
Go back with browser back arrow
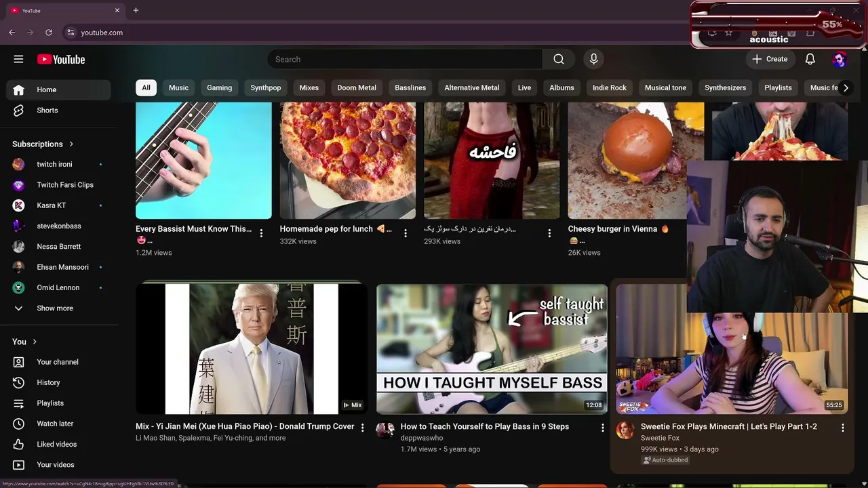click(x=12, y=33)
